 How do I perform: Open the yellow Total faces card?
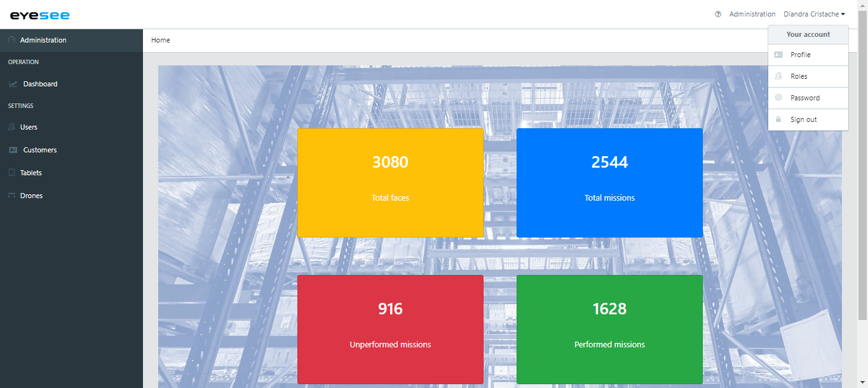390,183
